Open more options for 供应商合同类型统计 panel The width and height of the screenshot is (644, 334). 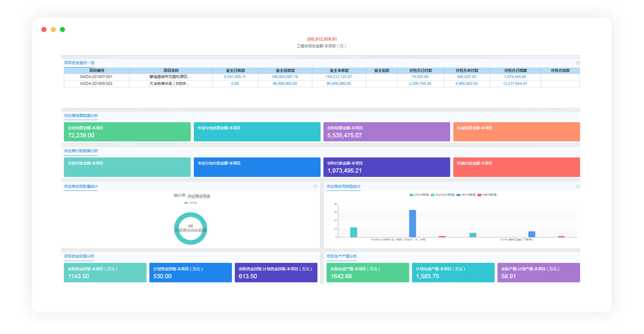pos(578,187)
